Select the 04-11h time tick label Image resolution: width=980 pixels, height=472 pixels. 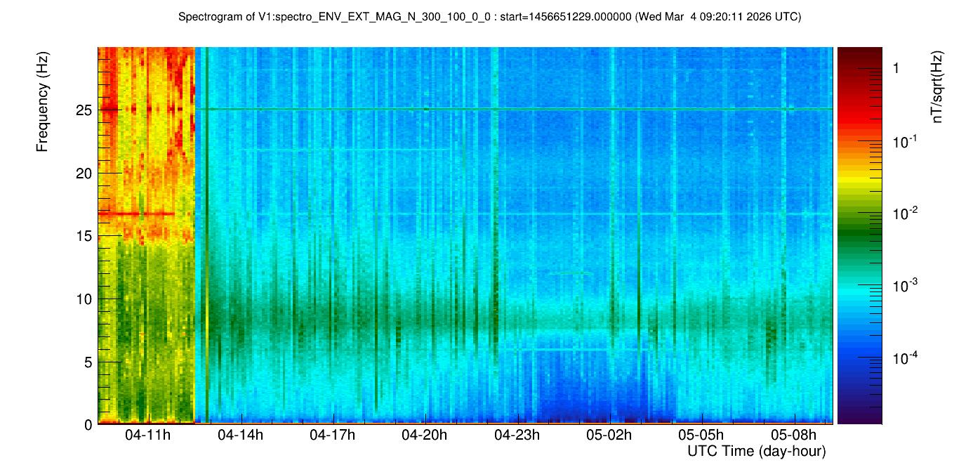point(147,435)
